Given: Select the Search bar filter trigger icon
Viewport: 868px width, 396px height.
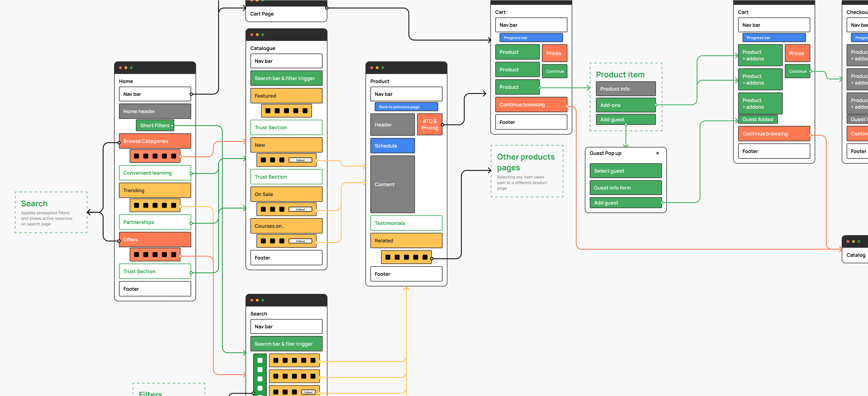Looking at the screenshot, I should point(285,78).
